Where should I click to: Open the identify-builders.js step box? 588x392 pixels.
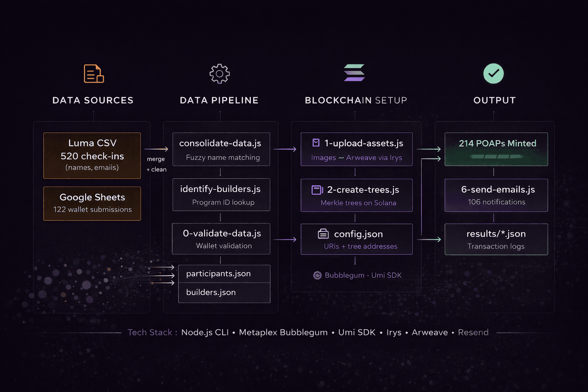pos(221,194)
